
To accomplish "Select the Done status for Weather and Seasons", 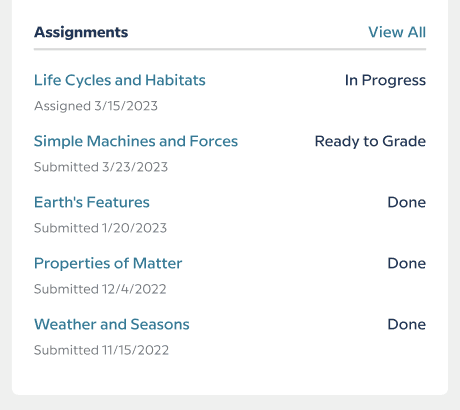I will pyautogui.click(x=407, y=324).
